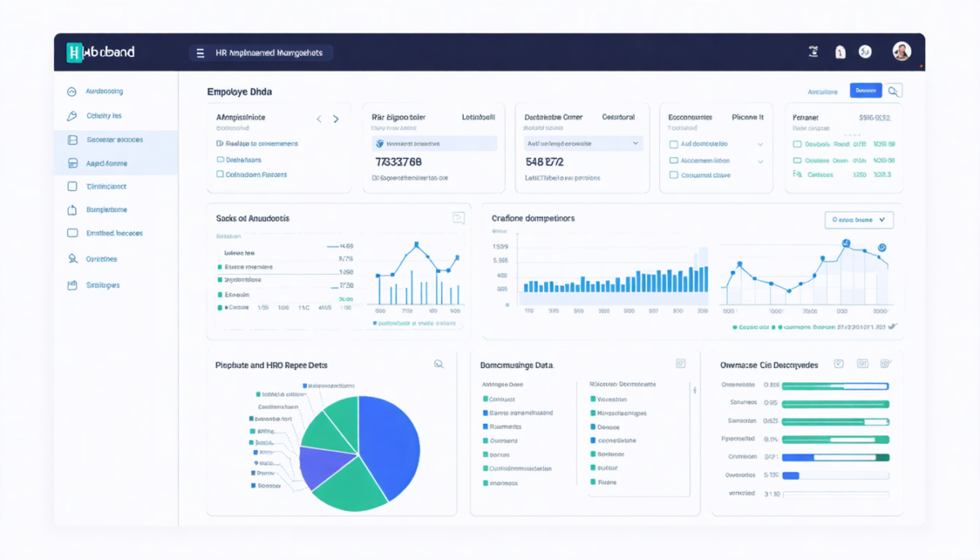Screen dimensions: 980x560
Task: Click the icon beside 'Sirtillogers' in sidebar
Action: tap(71, 285)
